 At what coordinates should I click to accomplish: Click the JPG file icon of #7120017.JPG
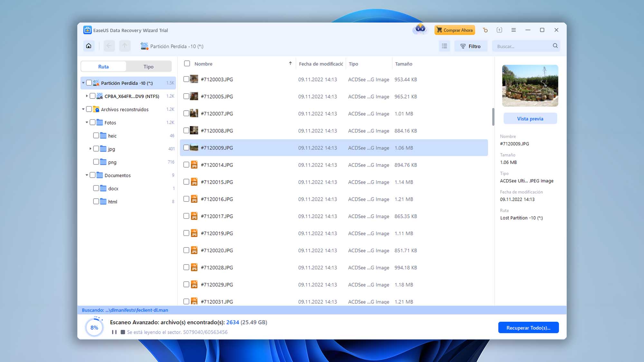pos(194,216)
